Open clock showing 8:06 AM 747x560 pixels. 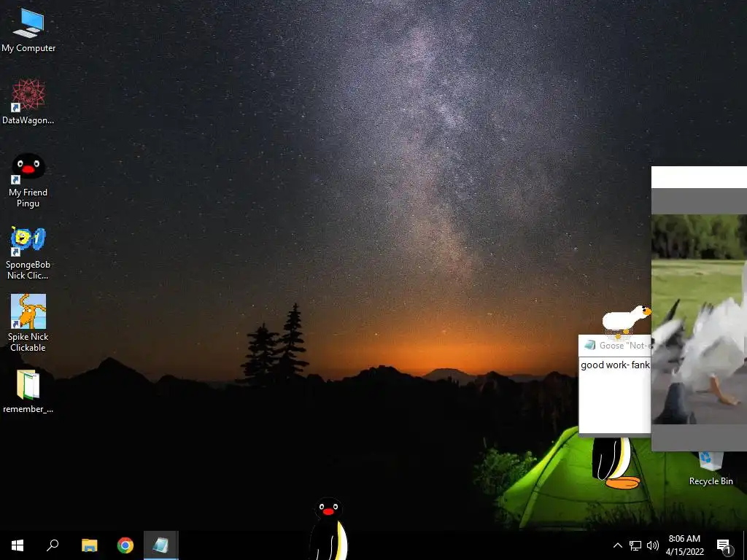684,545
